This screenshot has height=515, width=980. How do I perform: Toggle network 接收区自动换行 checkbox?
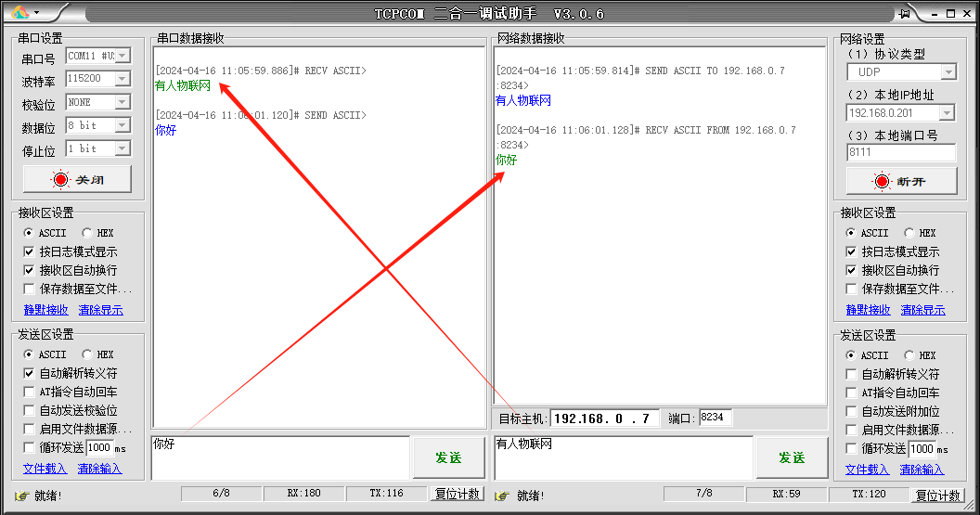coord(851,270)
